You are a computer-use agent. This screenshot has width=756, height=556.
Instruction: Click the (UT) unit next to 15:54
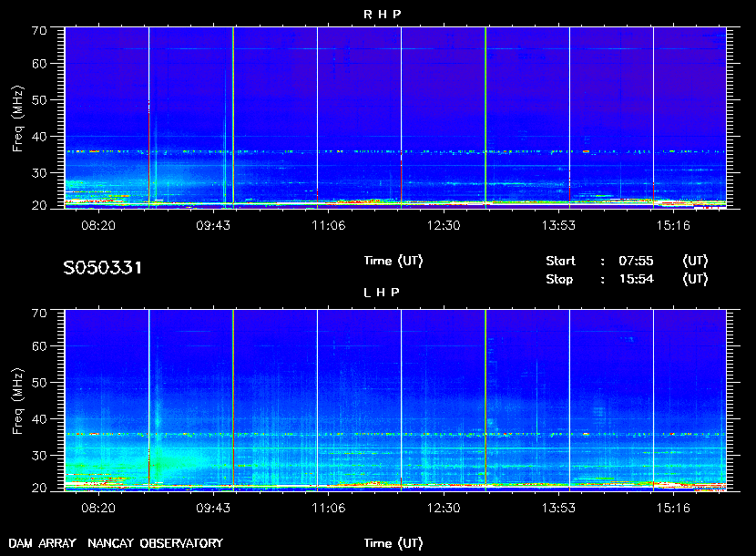695,279
